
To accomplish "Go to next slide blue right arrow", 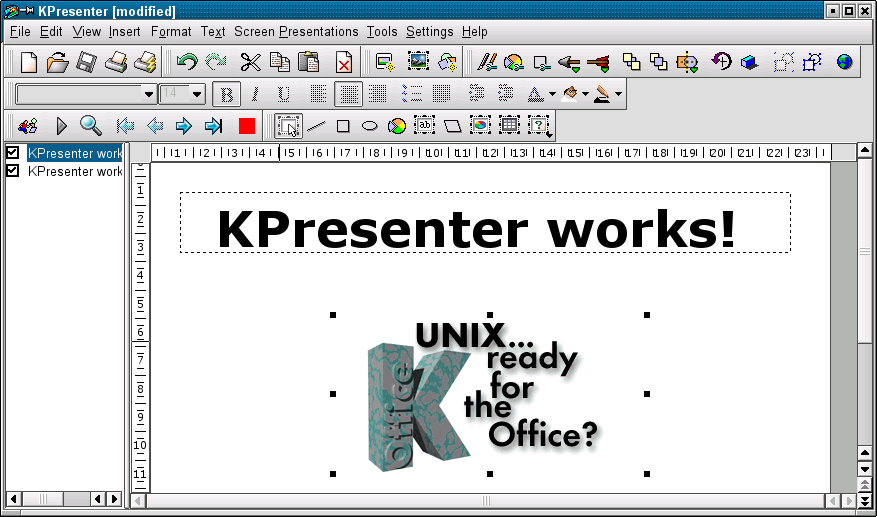I will click(183, 126).
